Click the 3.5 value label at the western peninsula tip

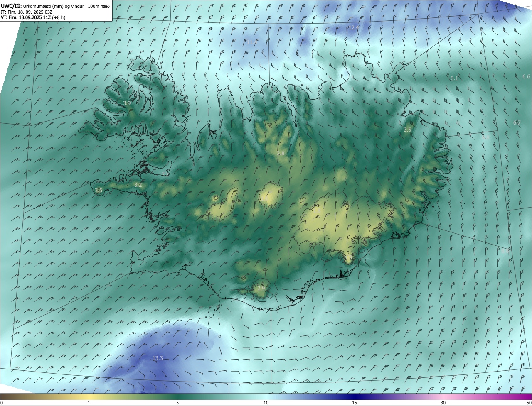99,190
